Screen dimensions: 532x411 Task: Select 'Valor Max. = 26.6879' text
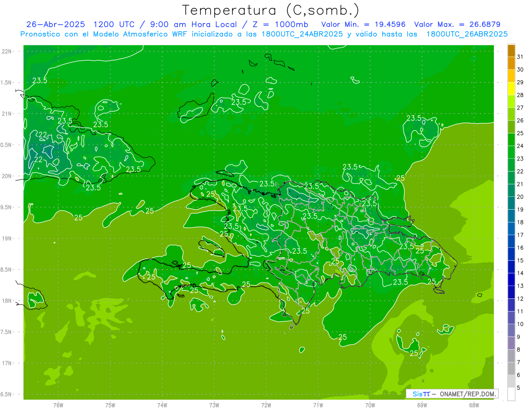(x=457, y=24)
